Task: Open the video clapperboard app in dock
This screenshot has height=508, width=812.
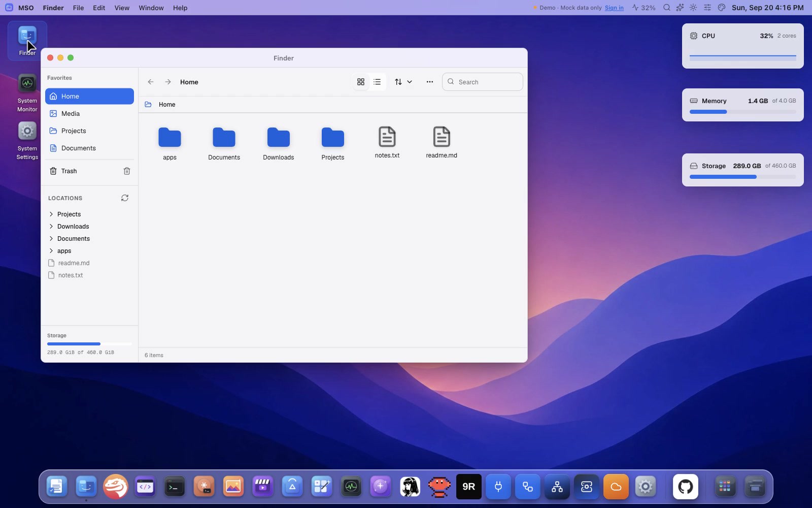Action: [x=263, y=487]
